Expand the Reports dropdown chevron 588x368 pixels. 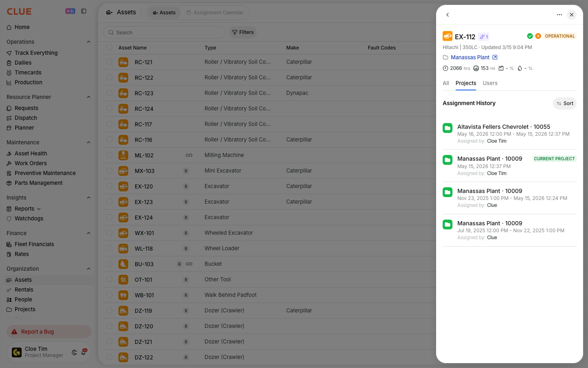coord(39,209)
